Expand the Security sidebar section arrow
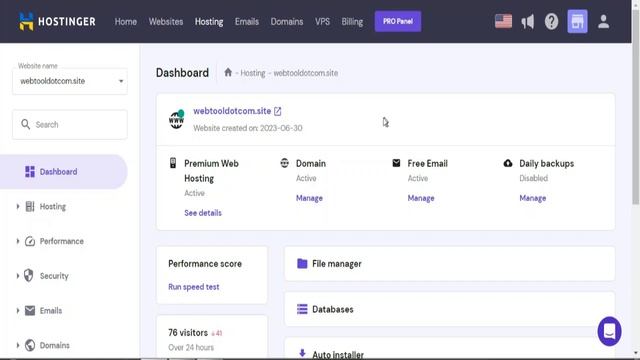 point(18,276)
